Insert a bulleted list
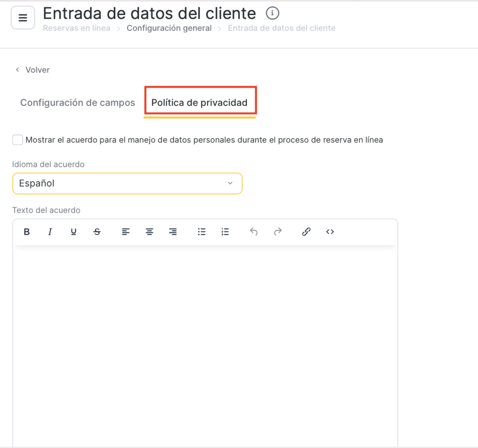This screenshot has width=478, height=448. [202, 232]
